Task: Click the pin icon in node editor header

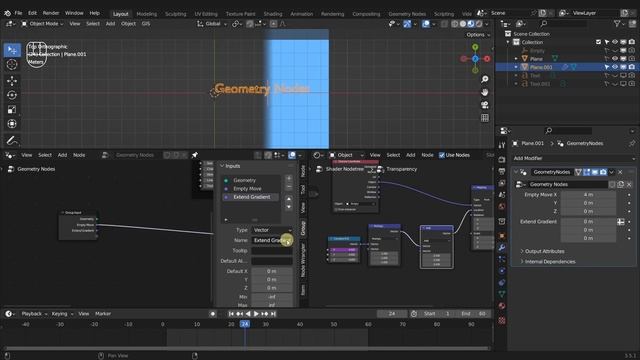Action: click(195, 155)
